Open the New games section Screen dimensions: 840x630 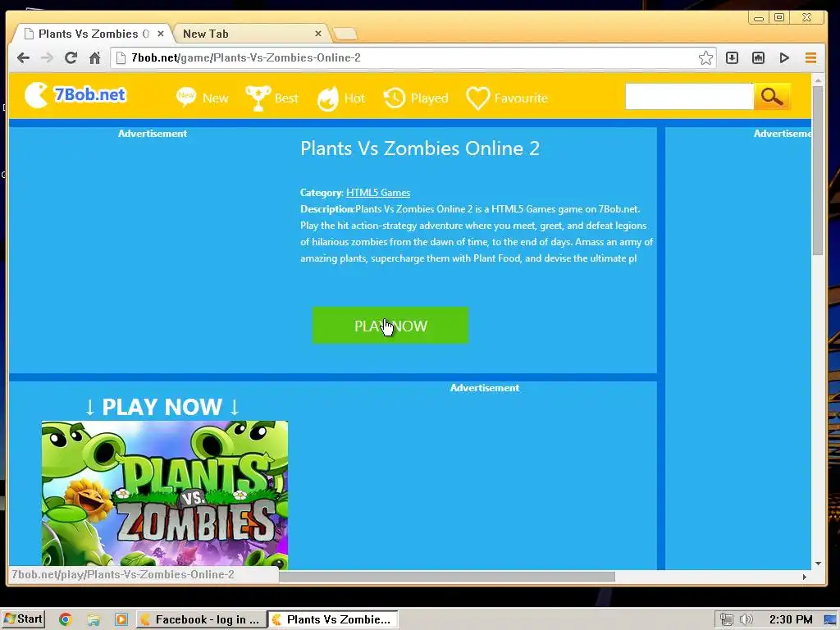[203, 98]
